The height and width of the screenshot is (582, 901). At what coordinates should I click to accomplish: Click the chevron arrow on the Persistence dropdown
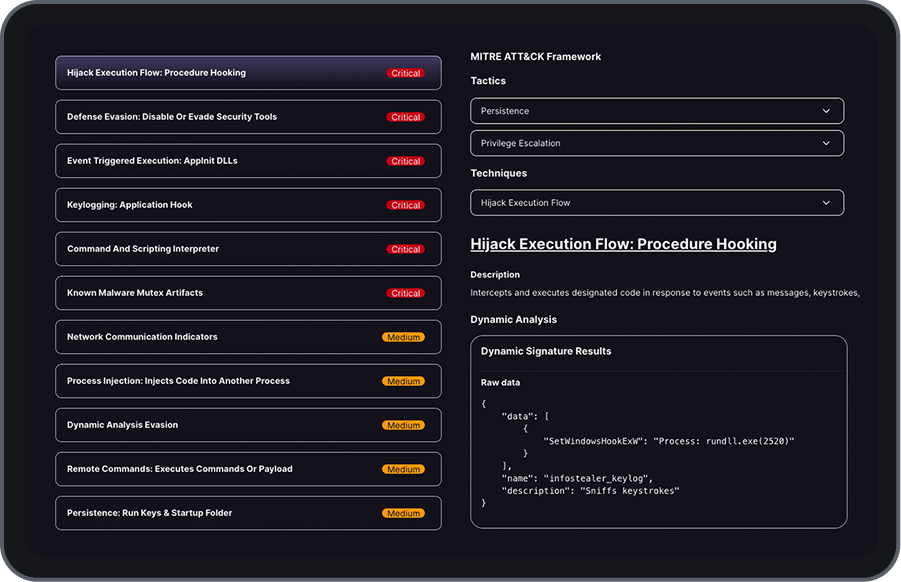(x=826, y=111)
